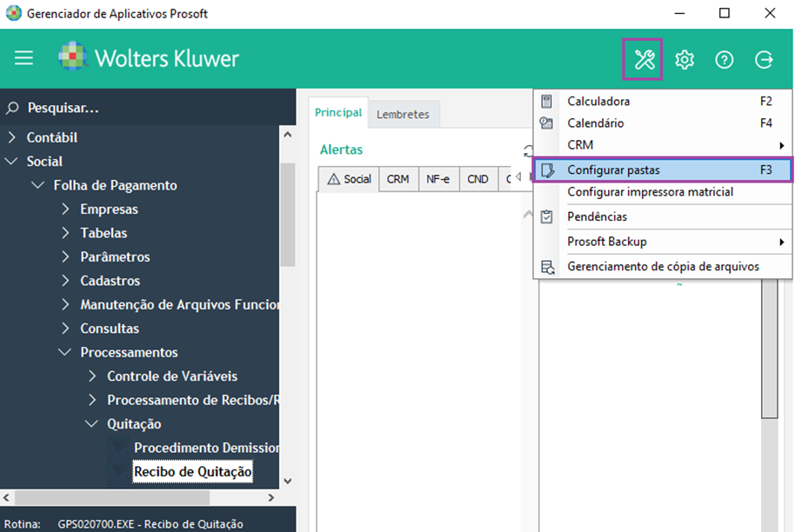Expand the Cadastros node

pyautogui.click(x=65, y=280)
